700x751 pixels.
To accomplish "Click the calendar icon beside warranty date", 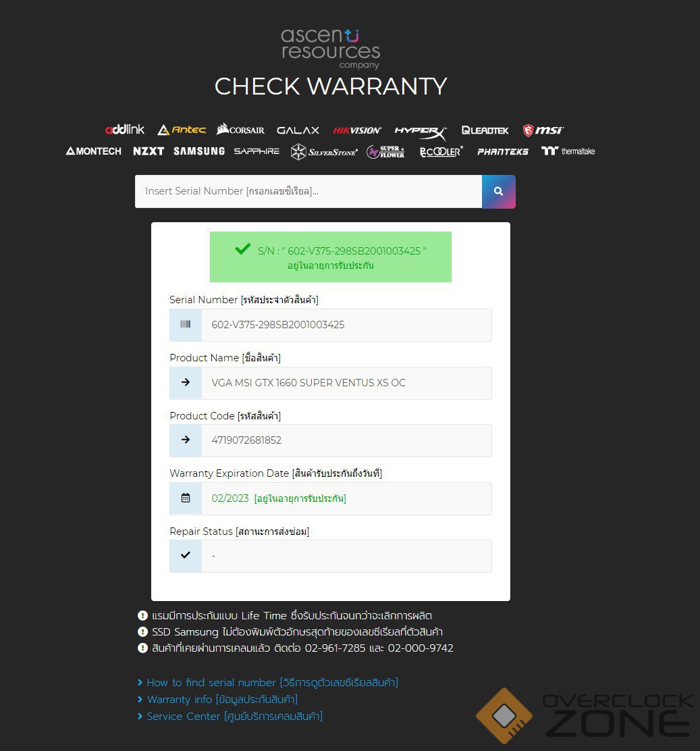I will pyautogui.click(x=185, y=498).
